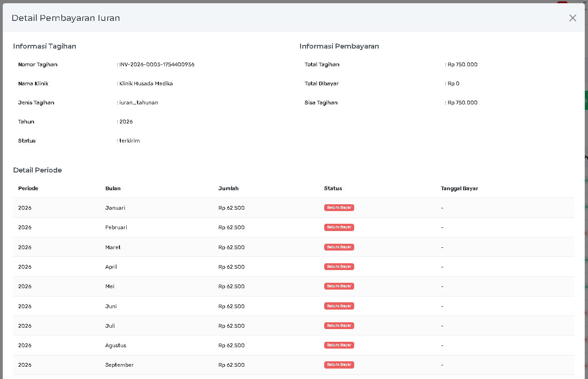Click the invoice number INV-2026-0003-1754400936
The width and height of the screenshot is (588, 379).
157,64
